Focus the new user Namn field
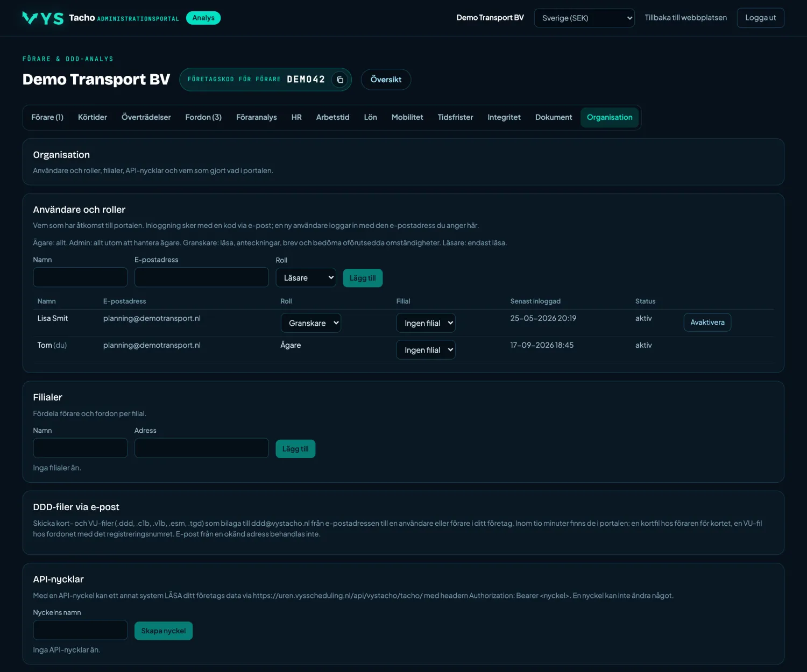The width and height of the screenshot is (807, 672). [80, 277]
